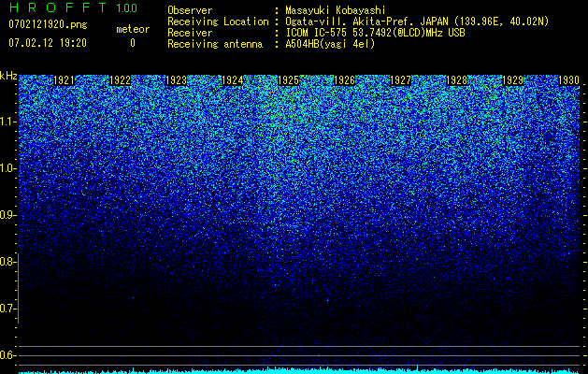Click the 0.9 kHz axis label
Image resolution: width=588 pixels, height=374 pixels.
coord(7,215)
